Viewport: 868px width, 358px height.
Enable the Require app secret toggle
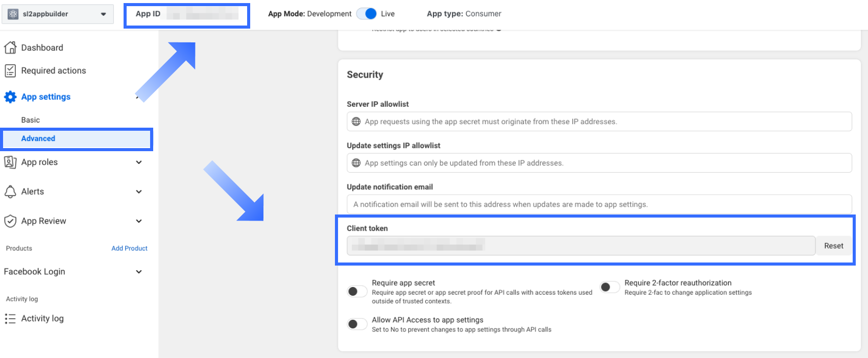tap(357, 292)
